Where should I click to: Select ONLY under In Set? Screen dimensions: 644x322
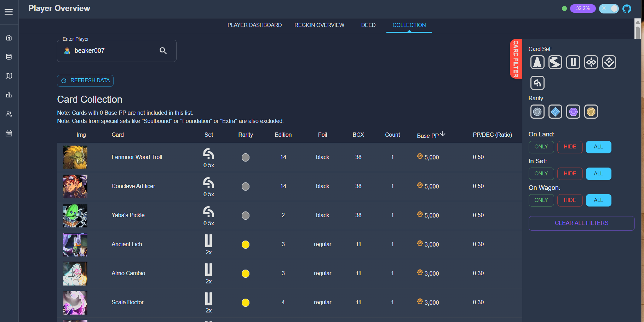point(541,174)
